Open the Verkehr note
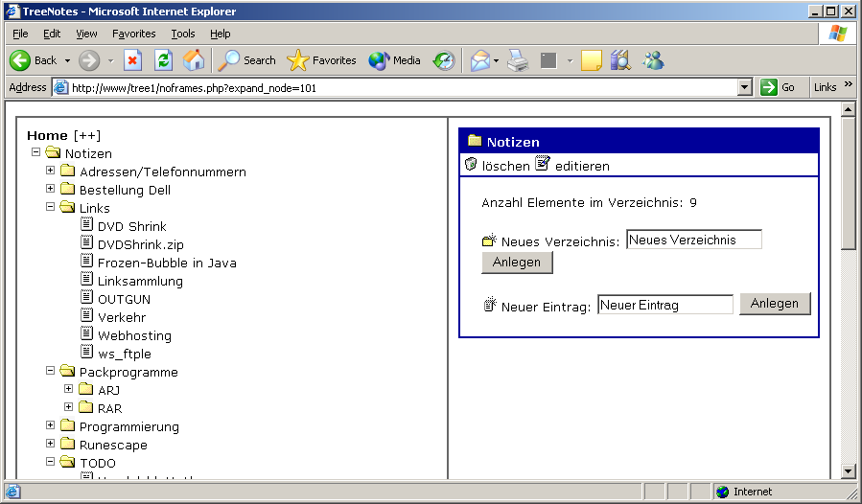862x504 pixels. [x=122, y=317]
